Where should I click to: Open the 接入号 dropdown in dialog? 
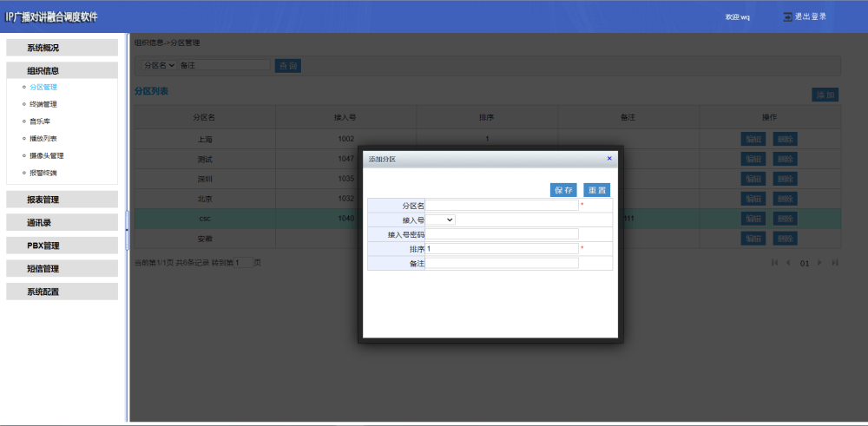pyautogui.click(x=441, y=220)
